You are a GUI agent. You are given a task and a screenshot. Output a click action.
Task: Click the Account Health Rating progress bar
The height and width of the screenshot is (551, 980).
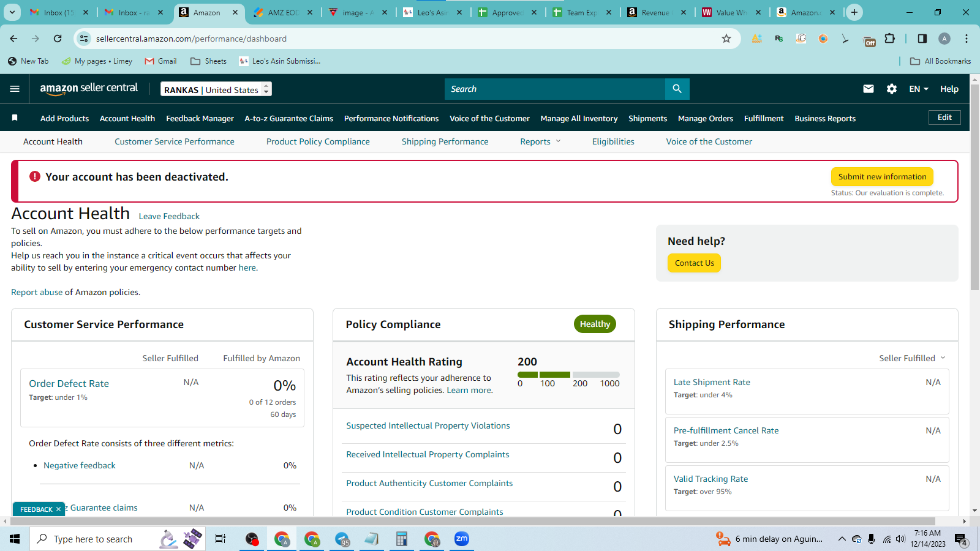pyautogui.click(x=568, y=374)
